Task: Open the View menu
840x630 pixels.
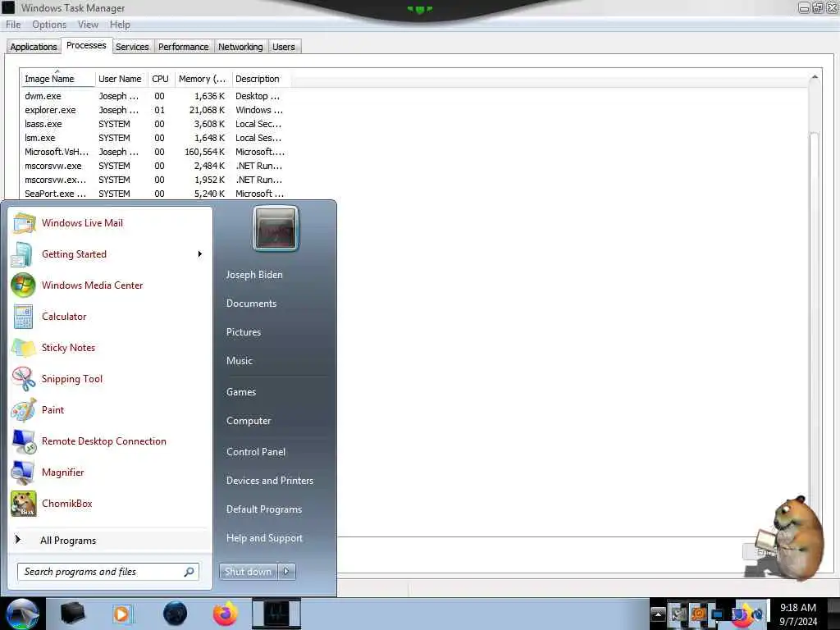Action: point(88,25)
